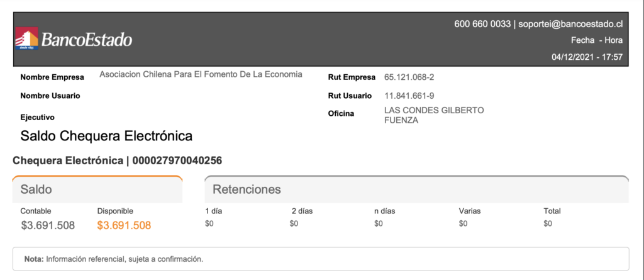Click the date and time 04/12/2021 - 17:57
This screenshot has width=644, height=280.
pyautogui.click(x=587, y=57)
